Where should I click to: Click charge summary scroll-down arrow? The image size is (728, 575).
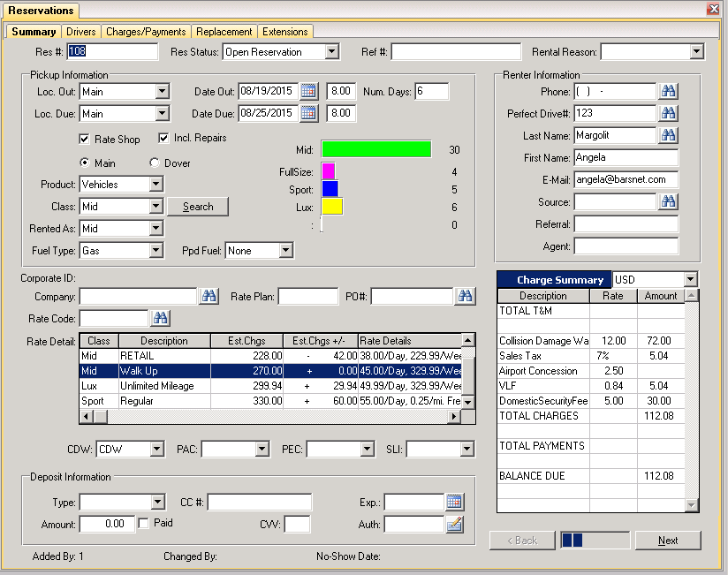(691, 504)
